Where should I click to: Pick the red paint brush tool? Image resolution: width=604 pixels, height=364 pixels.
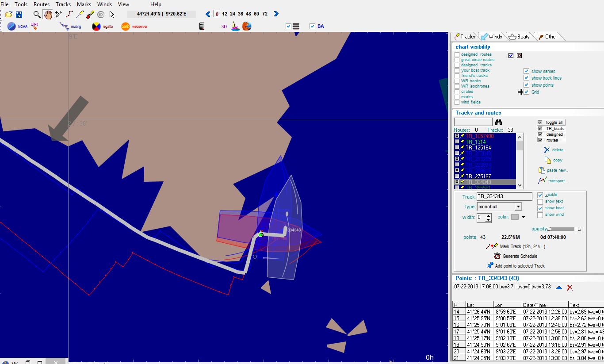tap(90, 15)
